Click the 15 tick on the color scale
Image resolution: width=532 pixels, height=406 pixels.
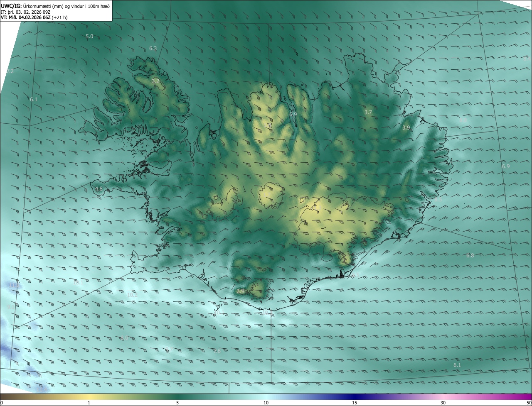tap(355, 403)
